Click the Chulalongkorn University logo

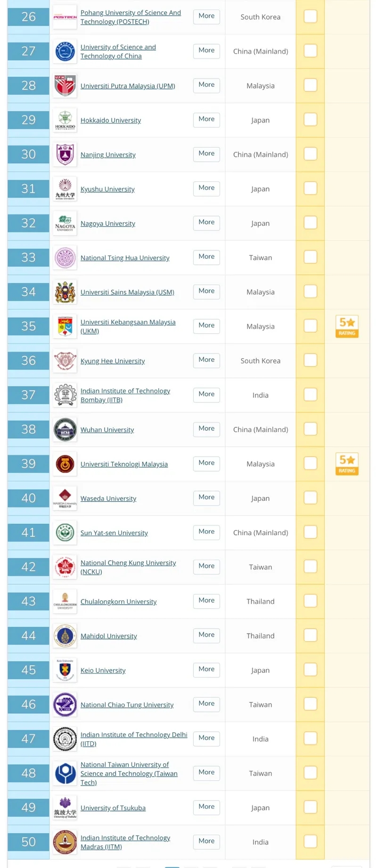(x=65, y=601)
